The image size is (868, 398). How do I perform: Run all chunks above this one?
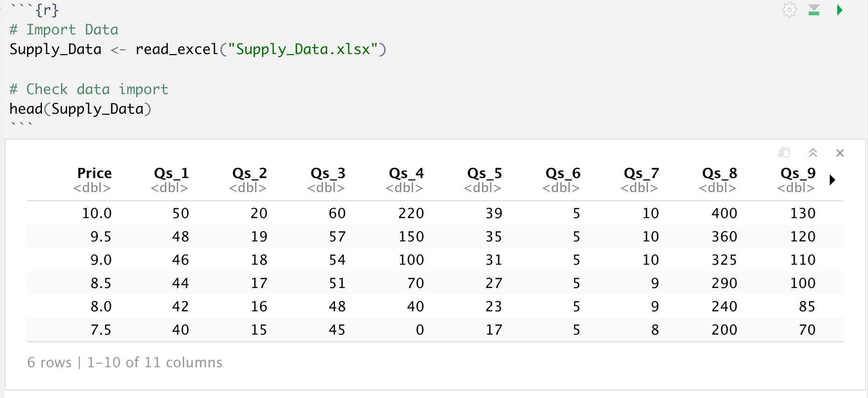tap(814, 10)
